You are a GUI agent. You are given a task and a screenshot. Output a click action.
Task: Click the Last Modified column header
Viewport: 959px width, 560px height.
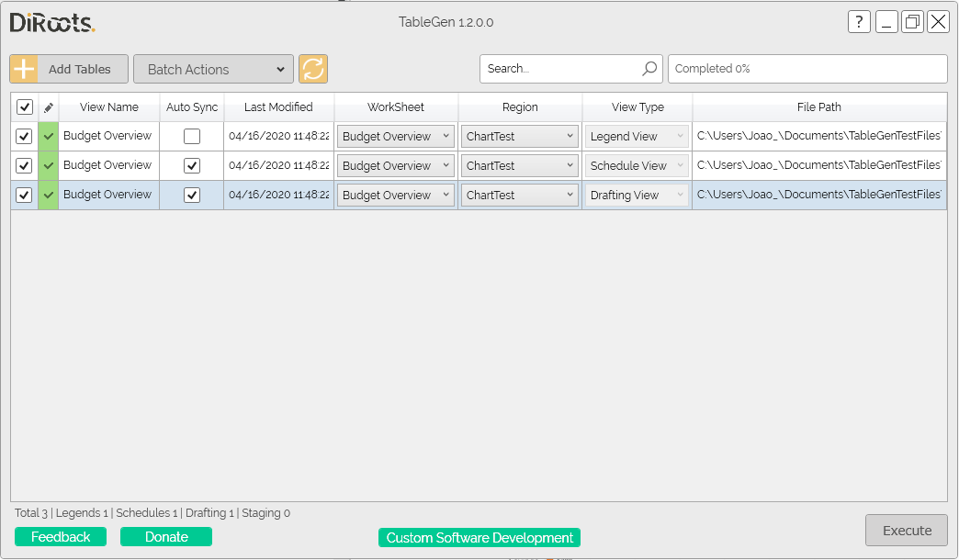pyautogui.click(x=278, y=107)
